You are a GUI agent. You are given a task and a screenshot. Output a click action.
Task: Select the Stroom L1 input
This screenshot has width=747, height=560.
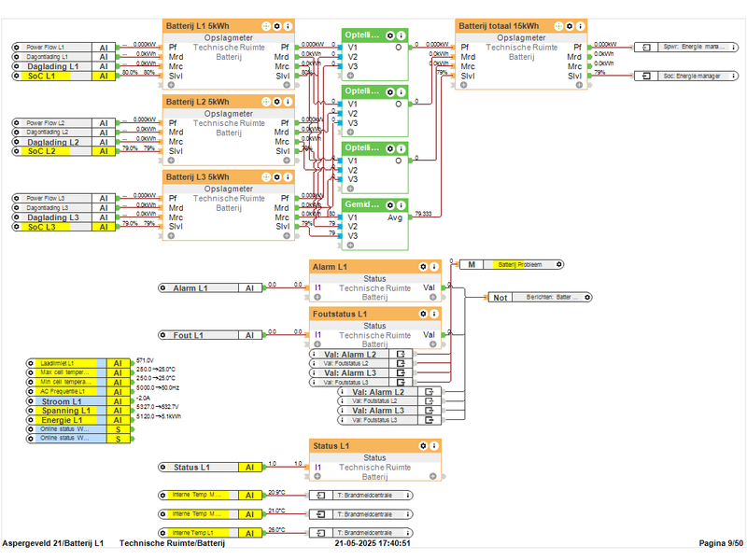pyautogui.click(x=78, y=401)
